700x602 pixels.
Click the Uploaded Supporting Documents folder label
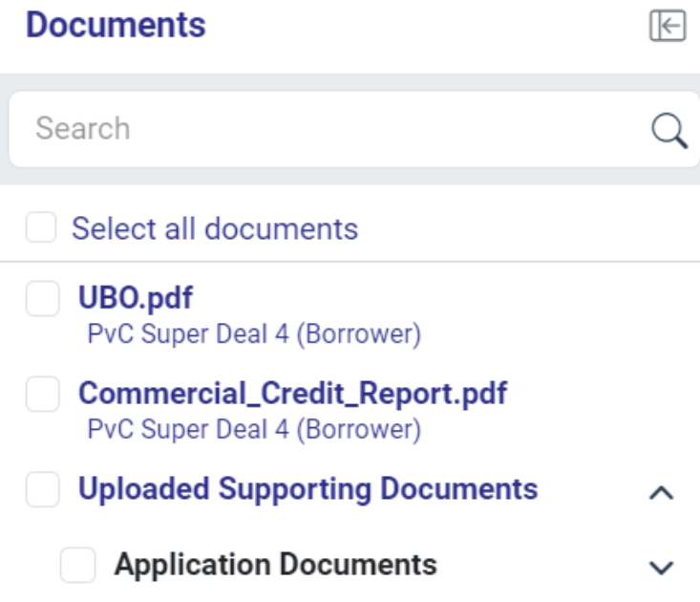point(308,489)
